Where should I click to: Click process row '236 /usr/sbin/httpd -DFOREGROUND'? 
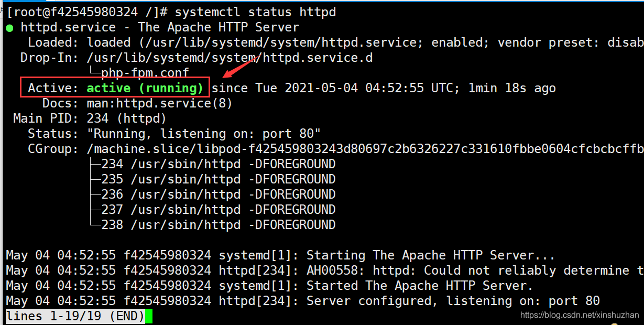219,194
